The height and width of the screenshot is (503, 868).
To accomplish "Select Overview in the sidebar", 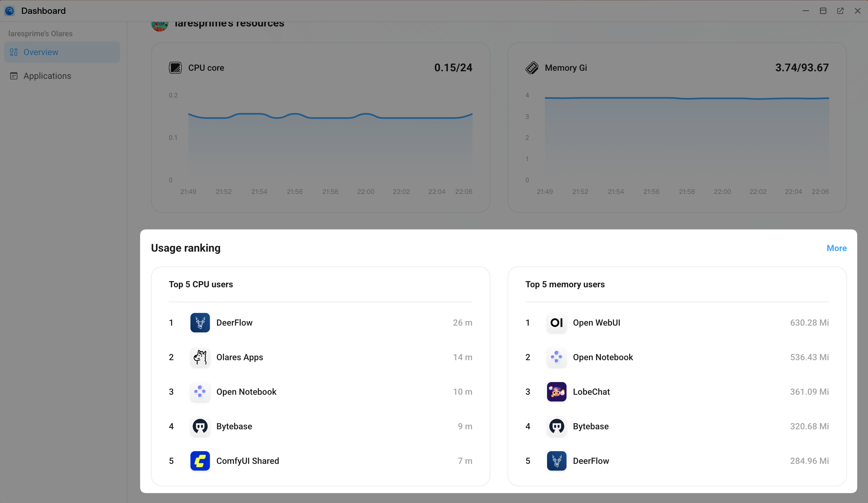I will click(x=41, y=52).
